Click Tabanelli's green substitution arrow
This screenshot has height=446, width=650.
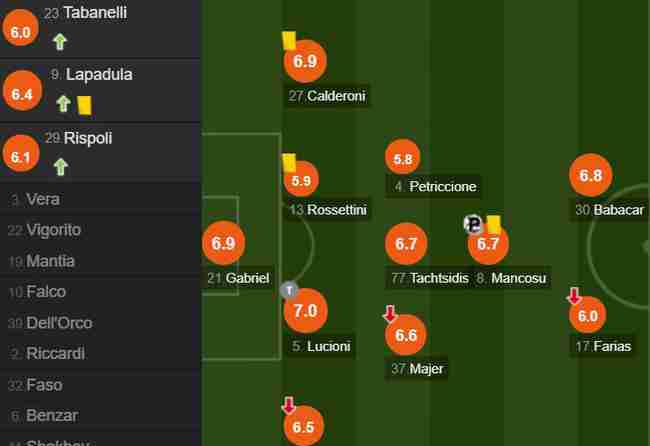(x=60, y=42)
